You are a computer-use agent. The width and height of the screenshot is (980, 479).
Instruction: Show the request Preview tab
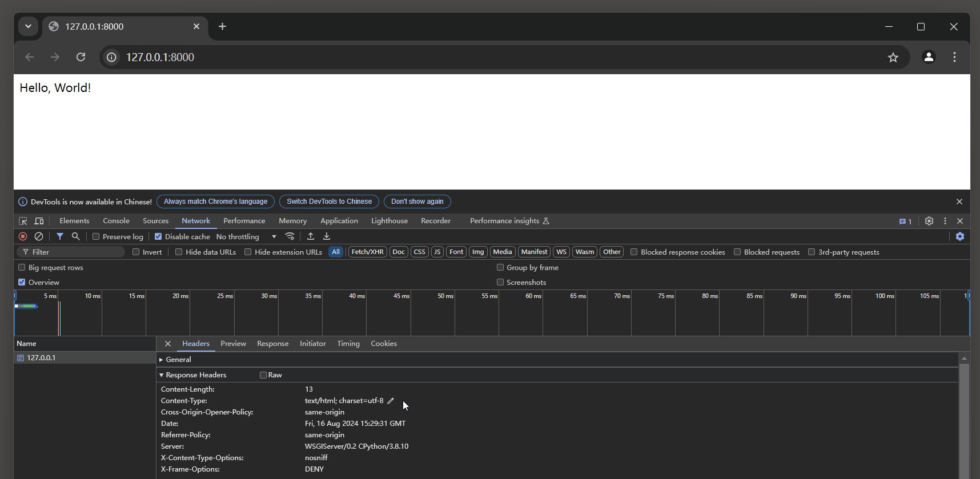(233, 344)
